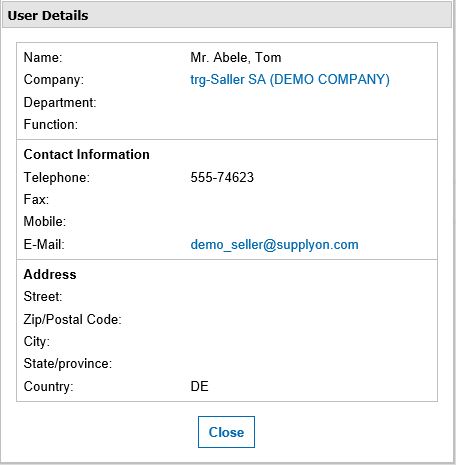Screen dimensions: 456x465
Task: Click the Mobile field label
Action: 45,221
